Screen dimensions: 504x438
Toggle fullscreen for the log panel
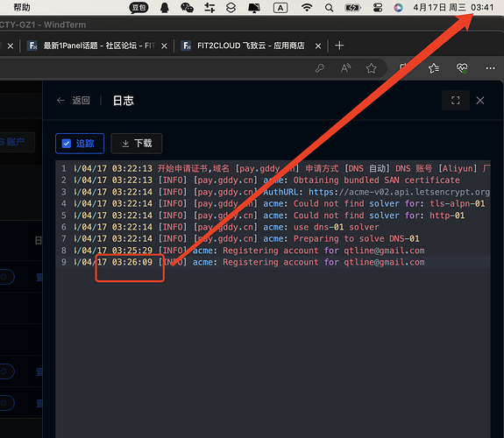click(x=456, y=101)
